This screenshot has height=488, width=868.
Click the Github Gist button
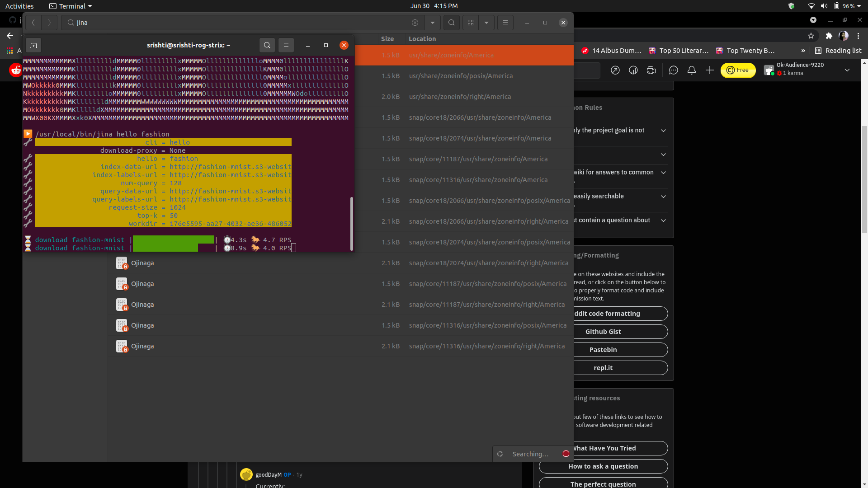click(603, 332)
